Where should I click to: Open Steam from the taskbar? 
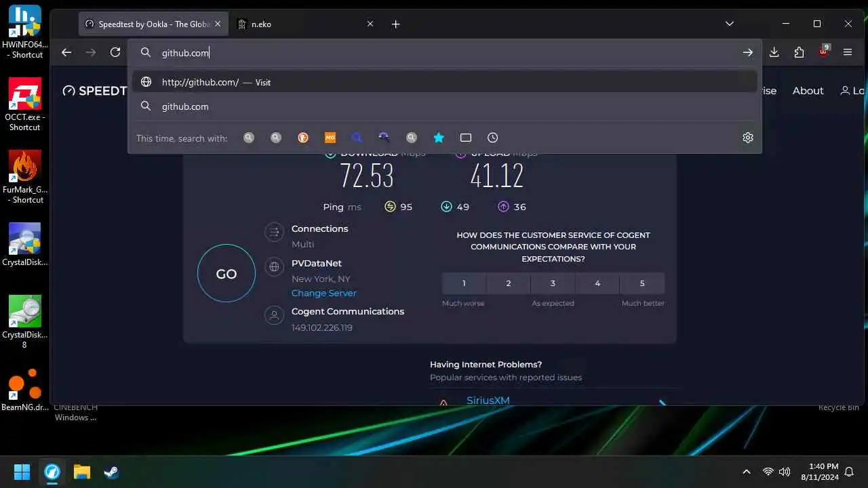pos(111,472)
